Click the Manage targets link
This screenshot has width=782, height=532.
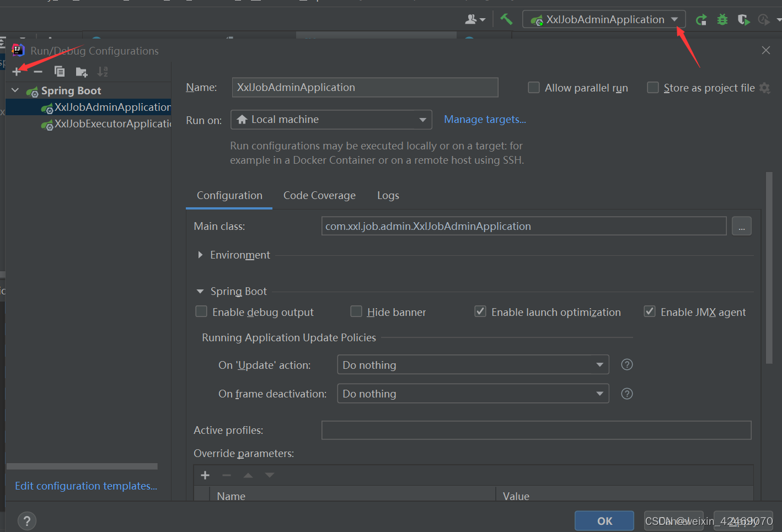[x=485, y=120]
